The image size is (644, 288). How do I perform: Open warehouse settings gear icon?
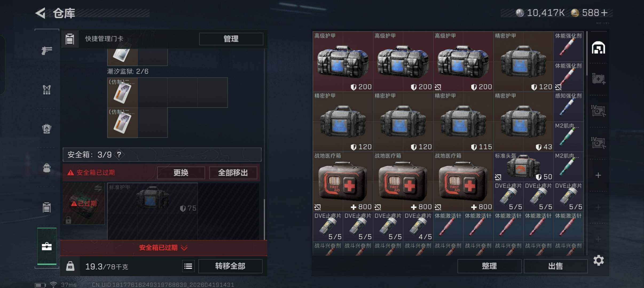[598, 260]
